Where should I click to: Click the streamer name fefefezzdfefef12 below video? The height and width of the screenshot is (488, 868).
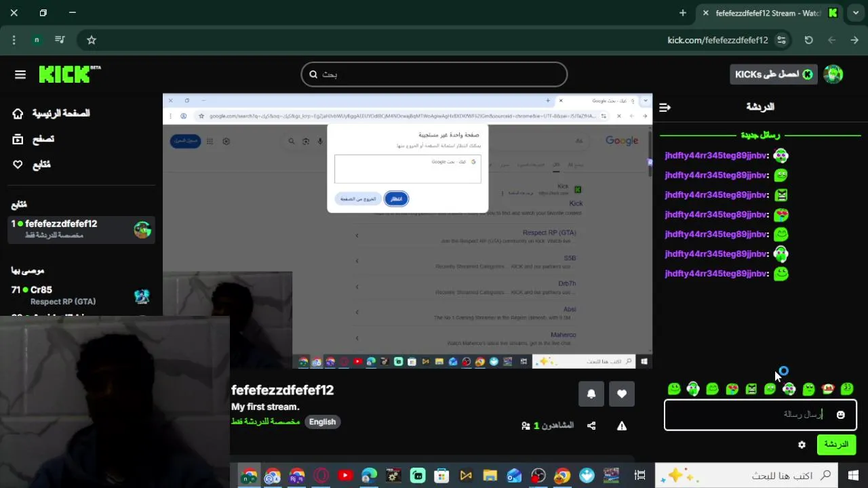(282, 390)
